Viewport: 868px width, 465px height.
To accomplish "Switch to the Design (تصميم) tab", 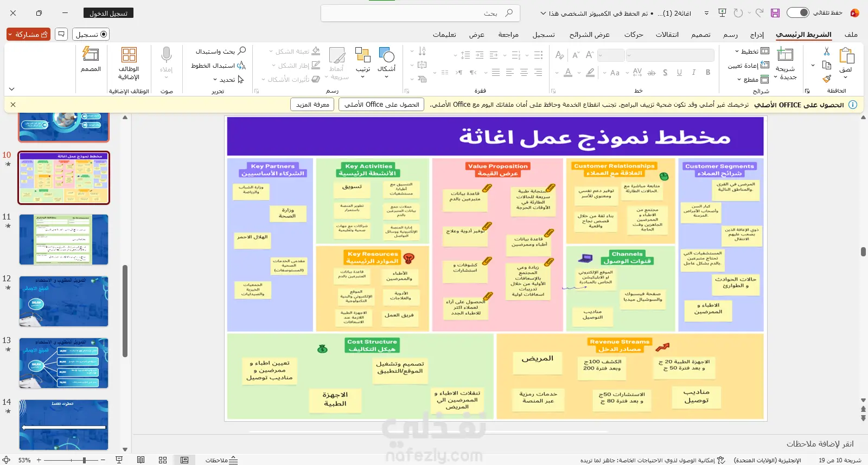I will [700, 35].
